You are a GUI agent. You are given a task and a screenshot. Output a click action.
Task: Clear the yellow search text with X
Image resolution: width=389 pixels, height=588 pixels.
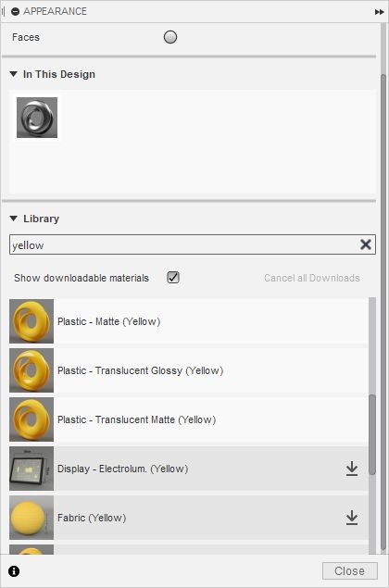pyautogui.click(x=365, y=244)
